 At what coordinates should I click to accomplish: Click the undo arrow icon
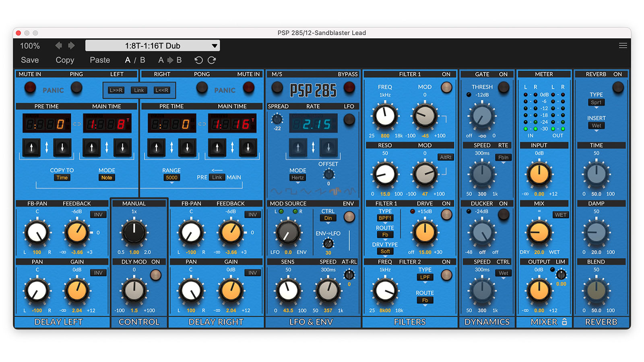pyautogui.click(x=198, y=60)
